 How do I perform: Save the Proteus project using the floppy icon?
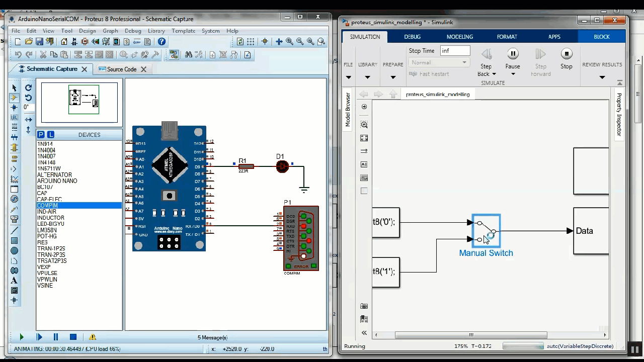[40, 42]
